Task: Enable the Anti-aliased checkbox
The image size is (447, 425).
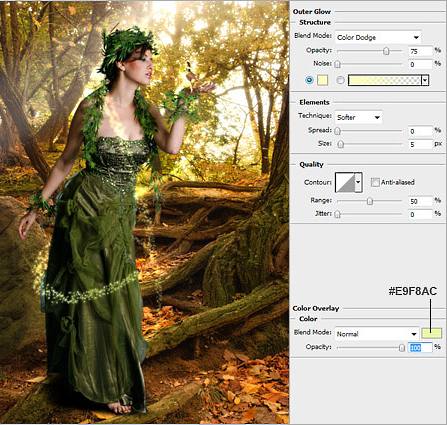Action: 375,182
